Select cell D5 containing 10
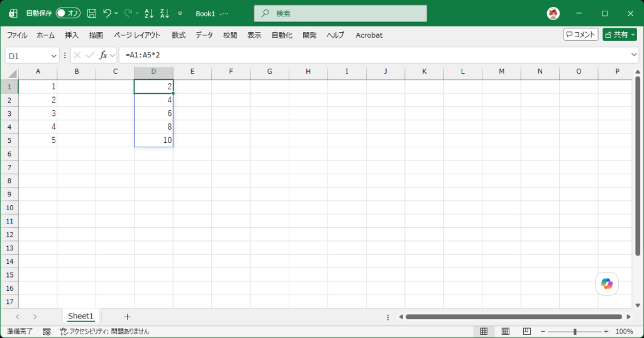644x338 pixels. point(153,140)
